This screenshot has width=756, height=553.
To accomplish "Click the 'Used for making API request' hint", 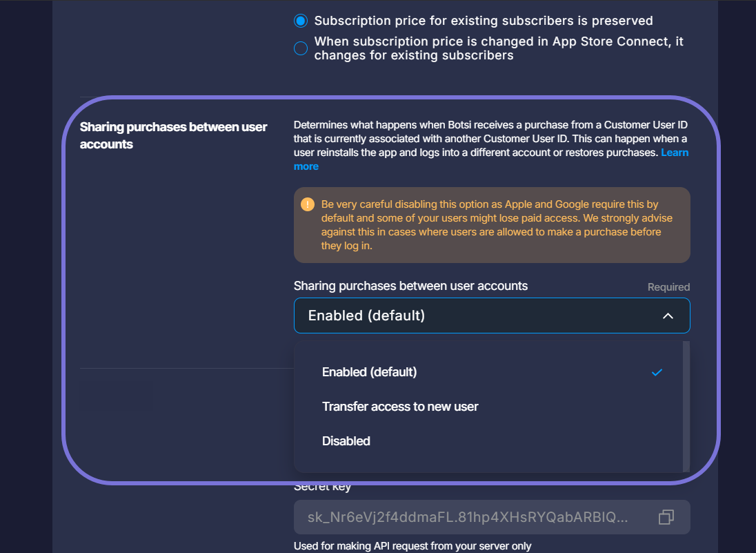I will 412,546.
